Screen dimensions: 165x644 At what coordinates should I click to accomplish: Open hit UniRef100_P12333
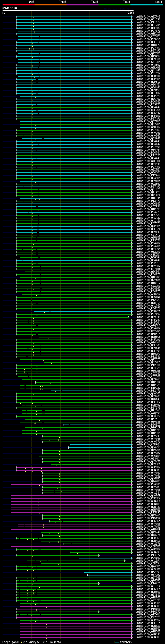tap(148, 155)
